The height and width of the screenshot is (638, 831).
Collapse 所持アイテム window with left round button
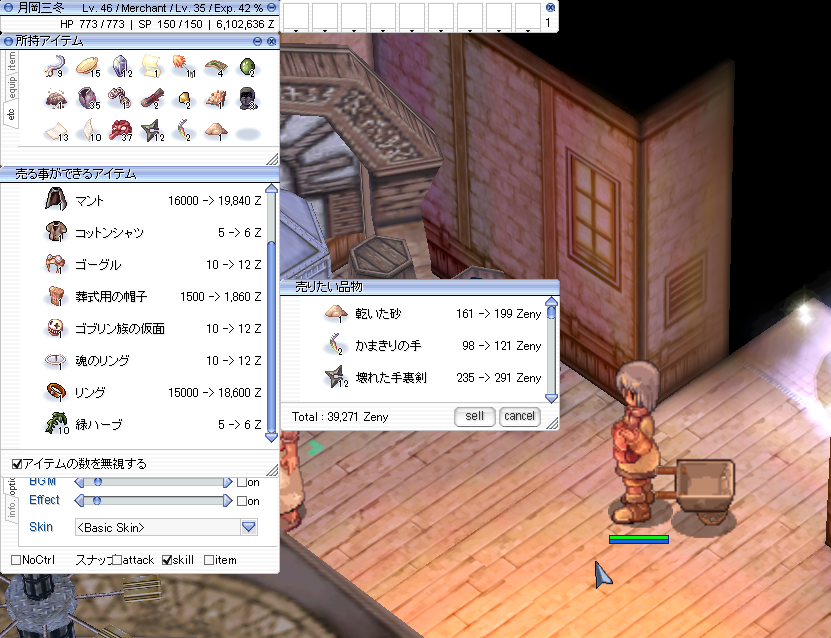[x=8, y=41]
